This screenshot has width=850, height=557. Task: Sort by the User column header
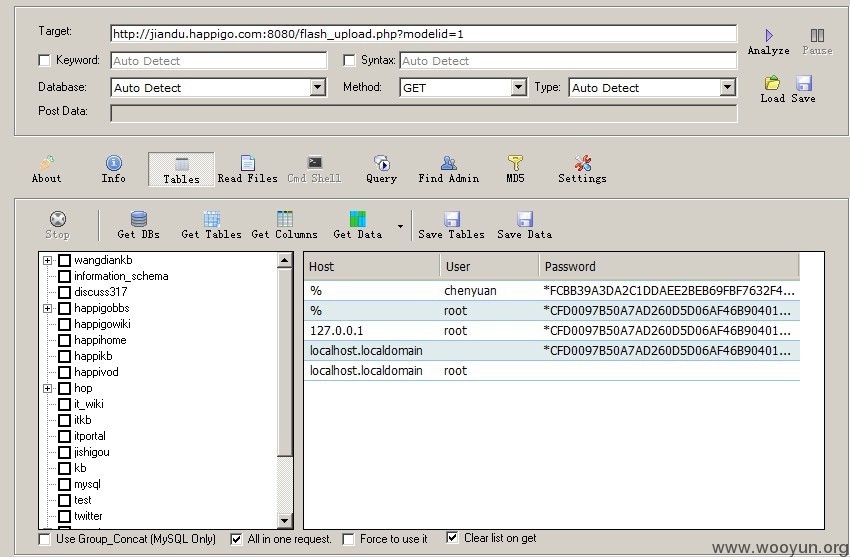[490, 266]
